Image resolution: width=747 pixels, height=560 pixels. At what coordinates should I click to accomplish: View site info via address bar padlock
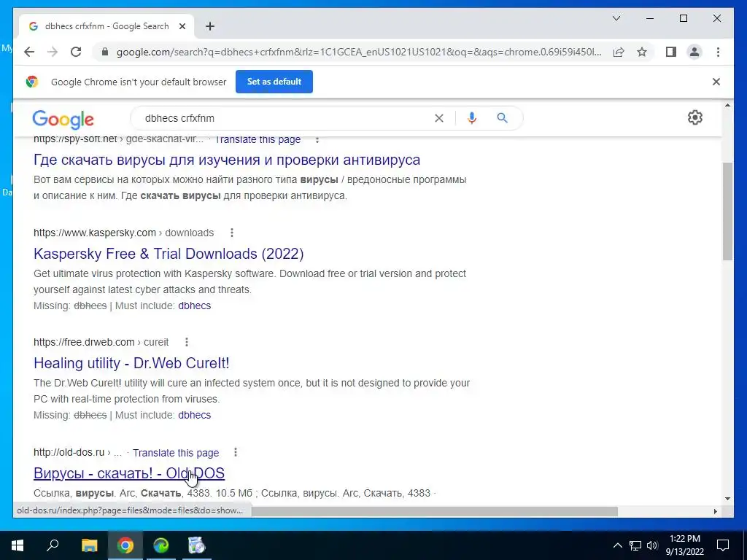105,52
